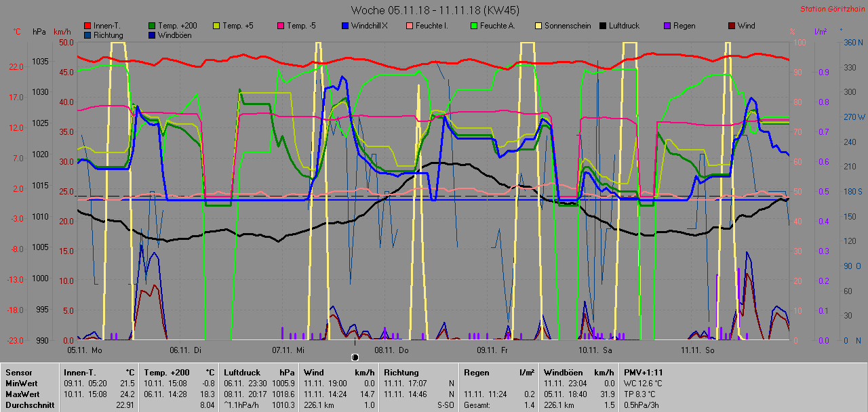
Task: Click the '05.11. 18:40' timestamp in Windböen column
Action: click(566, 394)
